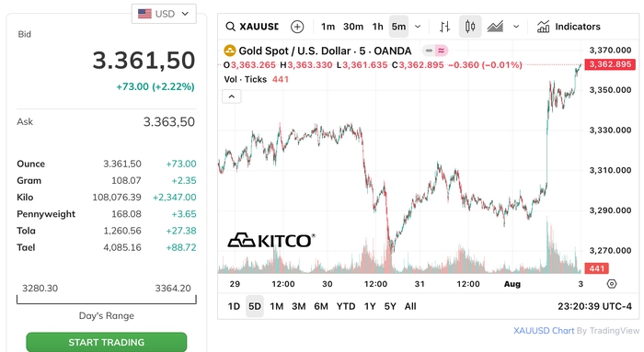Collapse the chart legend with the caret
Viewport: 644px width, 352px height.
point(232,97)
